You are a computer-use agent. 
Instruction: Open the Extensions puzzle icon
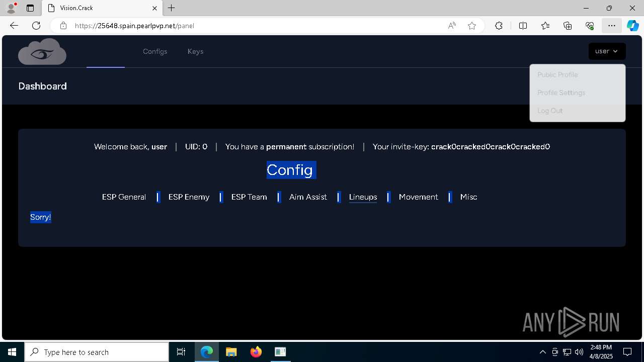coord(499,26)
